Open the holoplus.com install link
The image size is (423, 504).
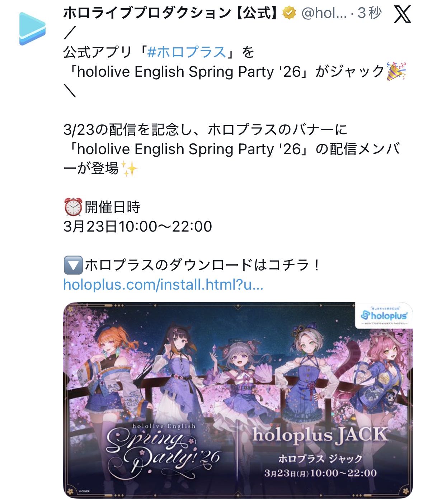(x=163, y=285)
